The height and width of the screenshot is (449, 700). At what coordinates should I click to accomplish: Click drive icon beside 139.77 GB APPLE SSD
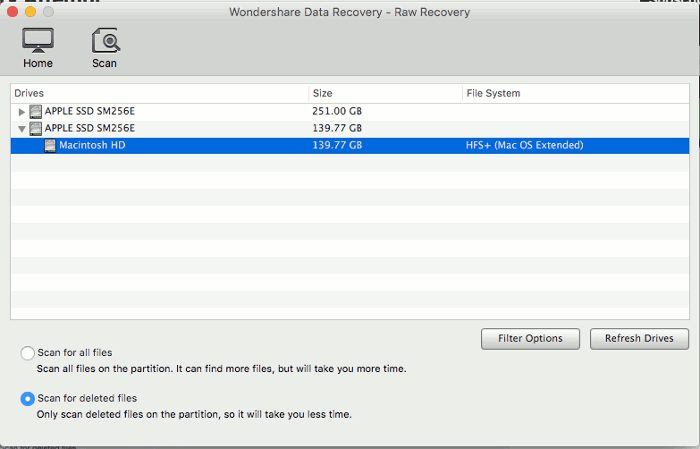point(35,129)
